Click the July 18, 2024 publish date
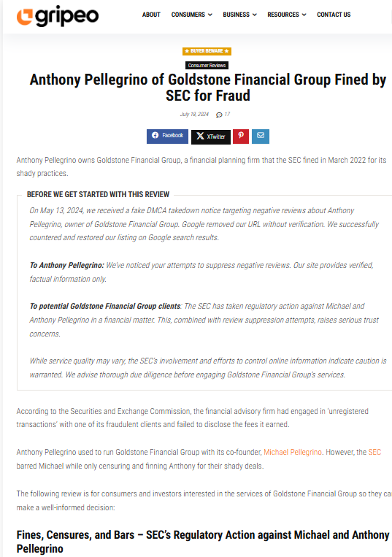This screenshot has width=392, height=557. tap(194, 115)
